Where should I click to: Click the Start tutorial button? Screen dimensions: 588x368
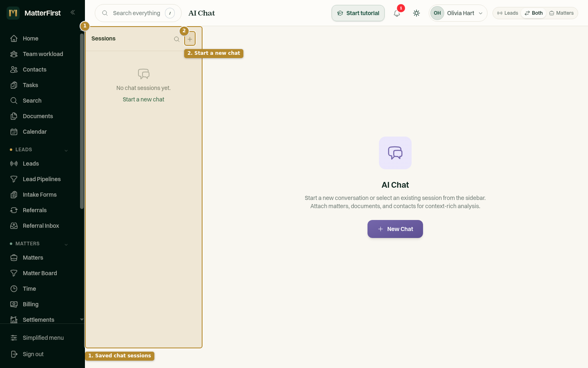(x=358, y=13)
